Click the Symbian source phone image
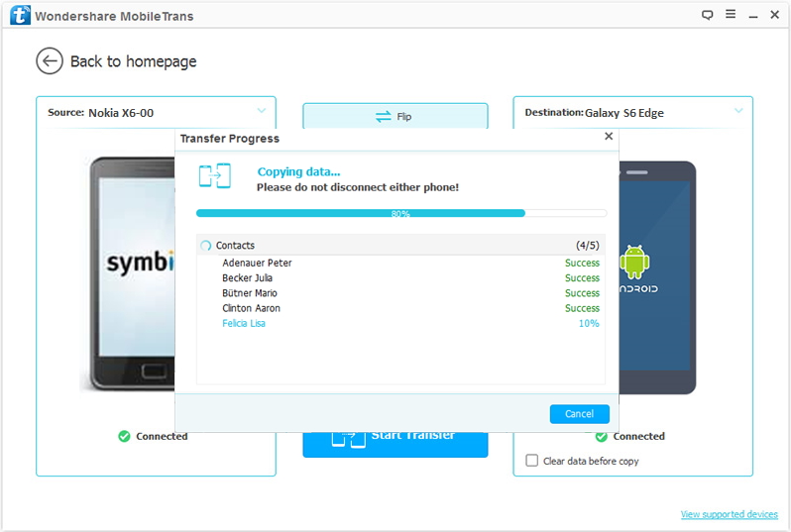The width and height of the screenshot is (791, 532). [132, 274]
